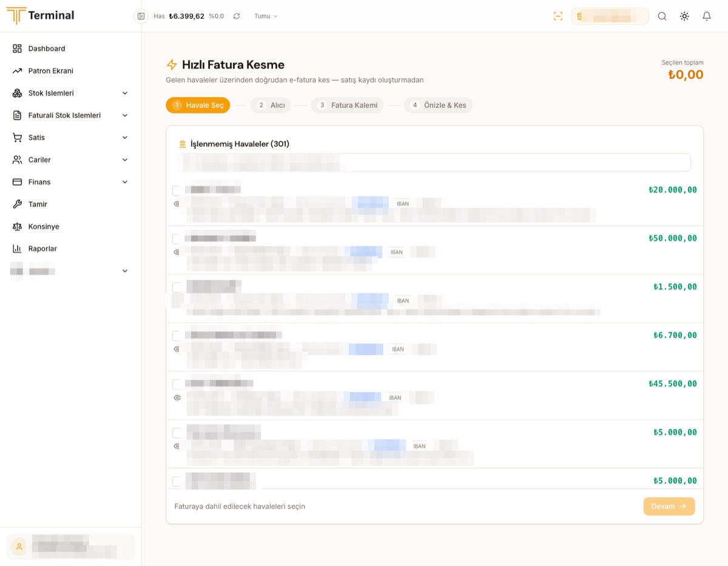
Task: Click the Satis shopping cart icon
Action: [17, 138]
